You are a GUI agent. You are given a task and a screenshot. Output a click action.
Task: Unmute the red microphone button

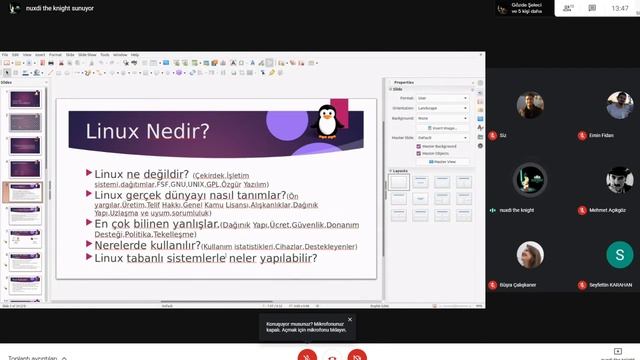[x=307, y=356]
